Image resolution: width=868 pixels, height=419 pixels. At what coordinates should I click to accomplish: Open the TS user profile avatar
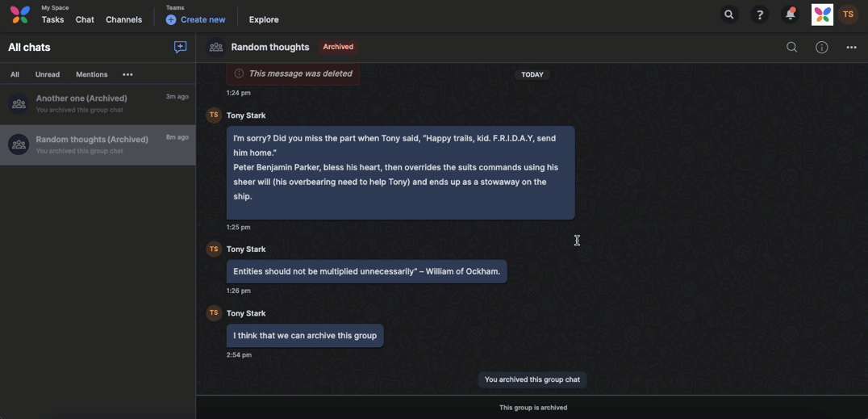point(848,15)
